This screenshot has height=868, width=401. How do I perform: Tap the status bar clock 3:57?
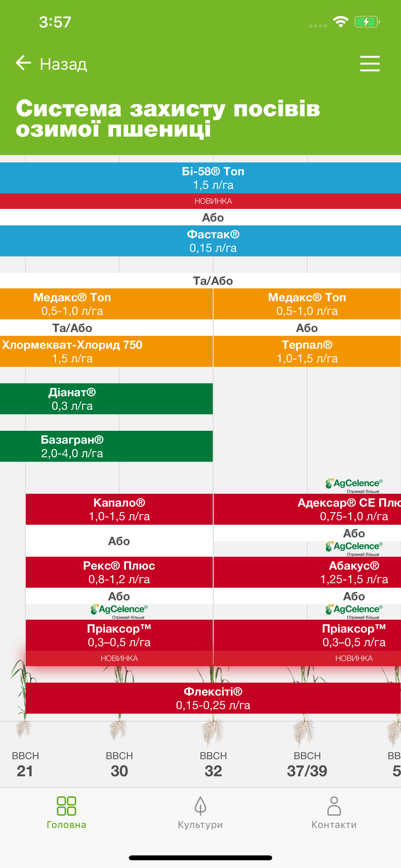[x=55, y=22]
